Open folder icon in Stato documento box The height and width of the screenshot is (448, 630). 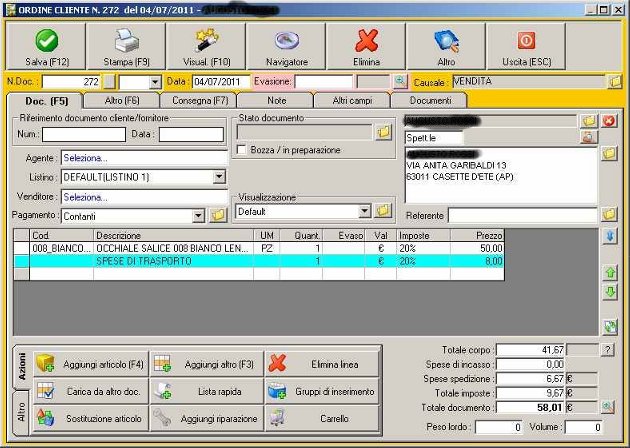(383, 132)
